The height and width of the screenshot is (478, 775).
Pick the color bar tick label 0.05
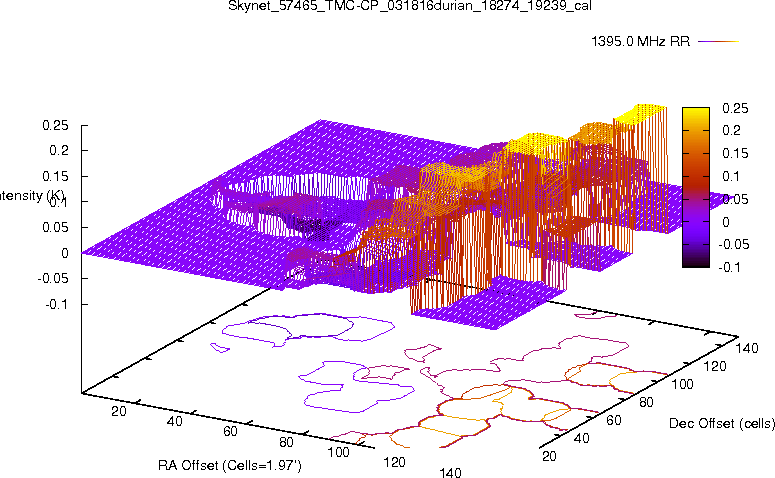click(x=735, y=199)
